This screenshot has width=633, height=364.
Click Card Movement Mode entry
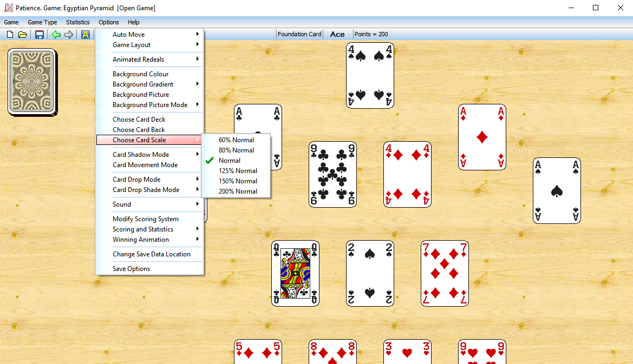coord(149,164)
